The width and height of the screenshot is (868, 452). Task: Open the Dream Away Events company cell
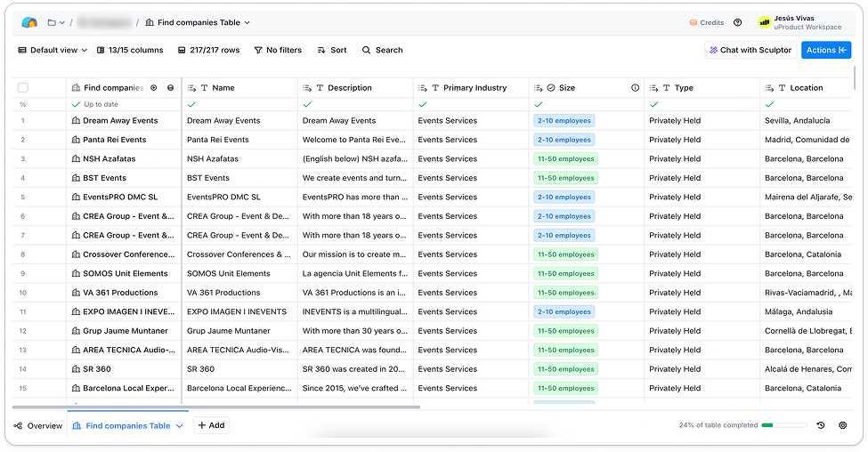124,121
